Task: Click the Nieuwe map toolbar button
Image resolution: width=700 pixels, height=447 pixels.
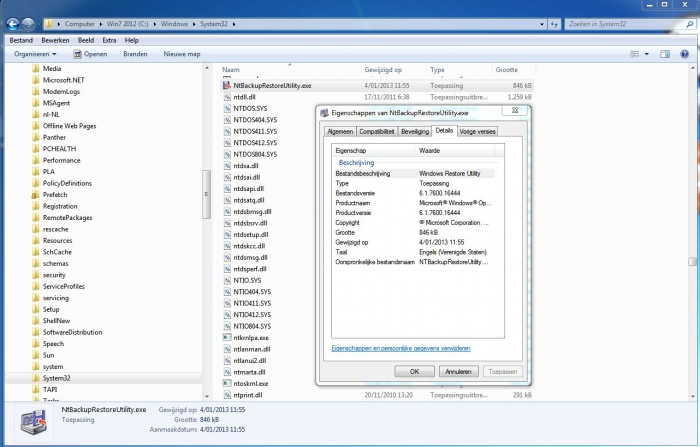Action: click(x=182, y=54)
